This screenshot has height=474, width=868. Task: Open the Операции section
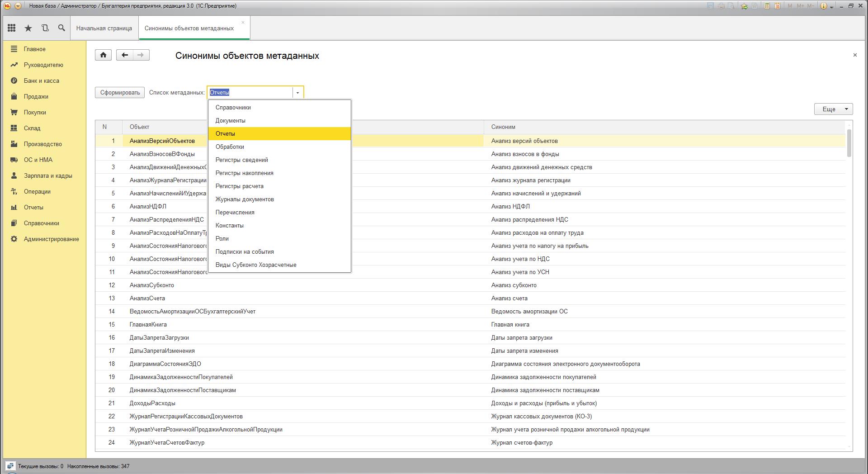click(x=45, y=191)
